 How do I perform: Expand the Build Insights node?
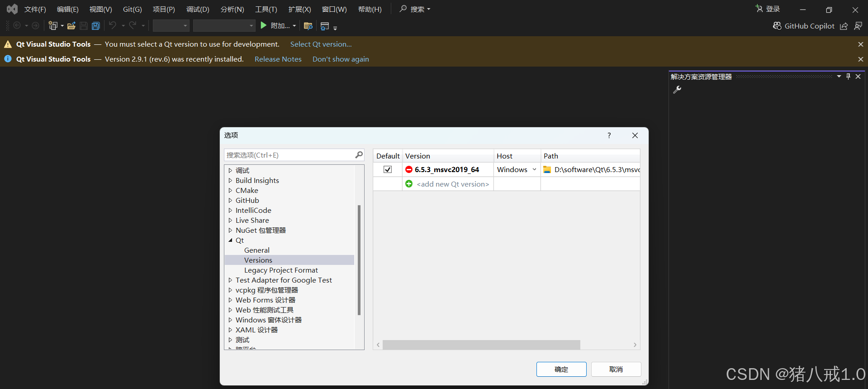[230, 180]
